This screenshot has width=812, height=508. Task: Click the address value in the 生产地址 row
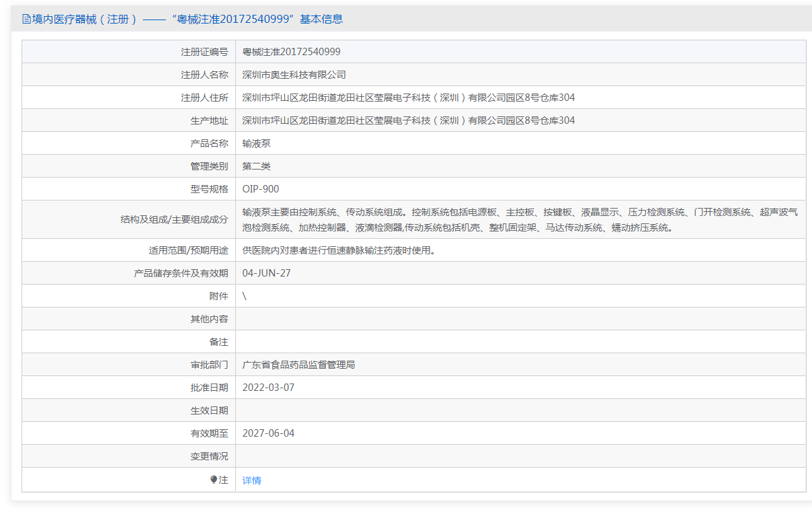coord(408,120)
